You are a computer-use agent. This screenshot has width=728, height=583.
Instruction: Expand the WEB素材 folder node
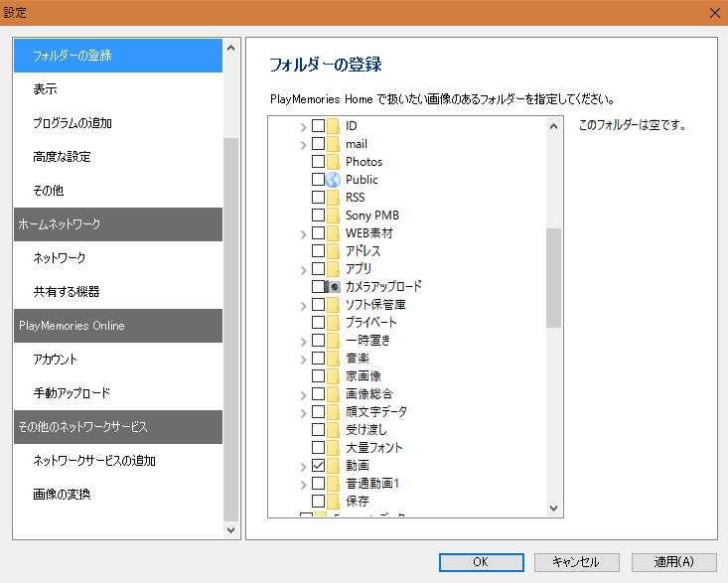coord(303,234)
